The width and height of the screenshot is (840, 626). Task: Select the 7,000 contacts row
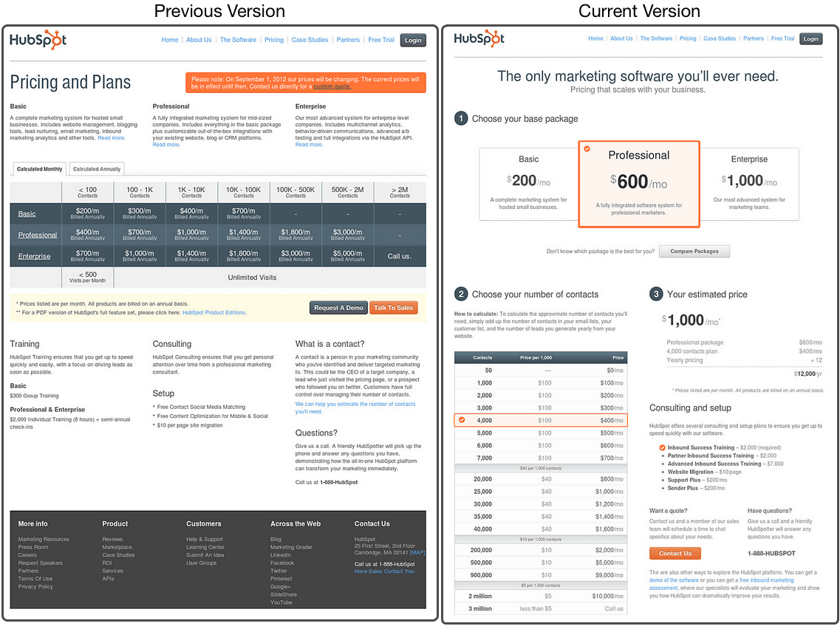coord(541,458)
